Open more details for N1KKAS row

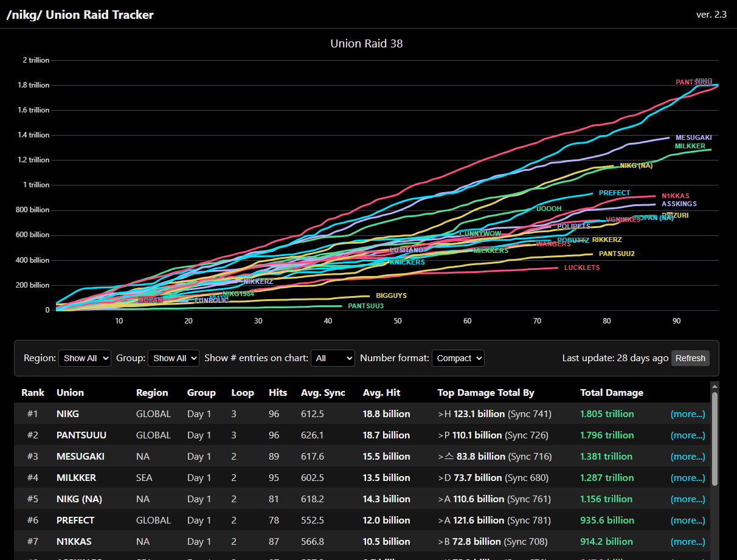(x=688, y=542)
